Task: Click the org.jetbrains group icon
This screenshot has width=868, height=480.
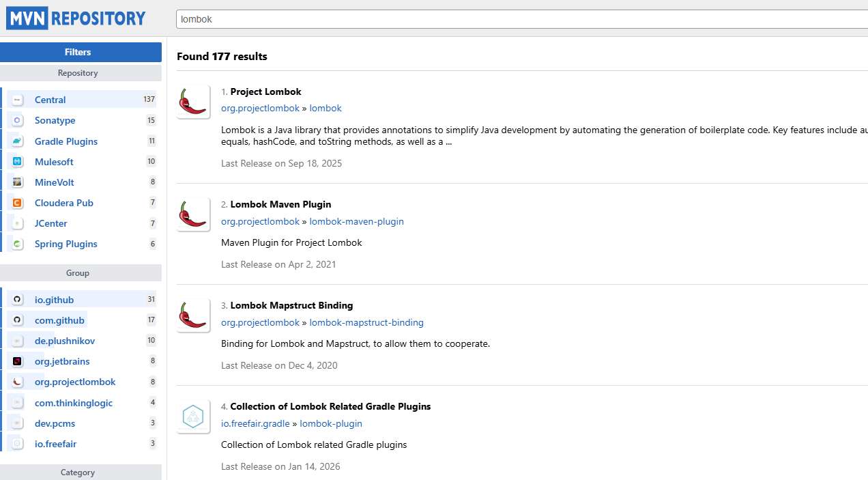Action: pos(18,361)
